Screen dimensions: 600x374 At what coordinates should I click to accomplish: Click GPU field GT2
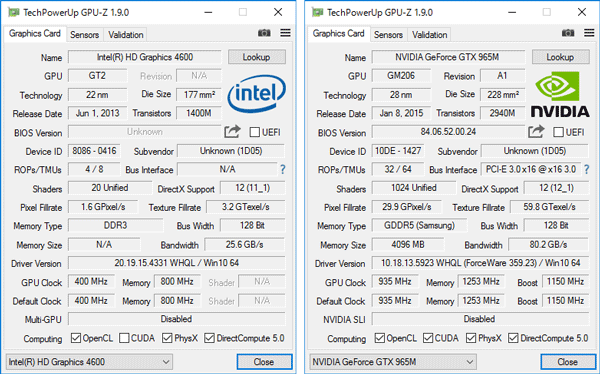(97, 76)
